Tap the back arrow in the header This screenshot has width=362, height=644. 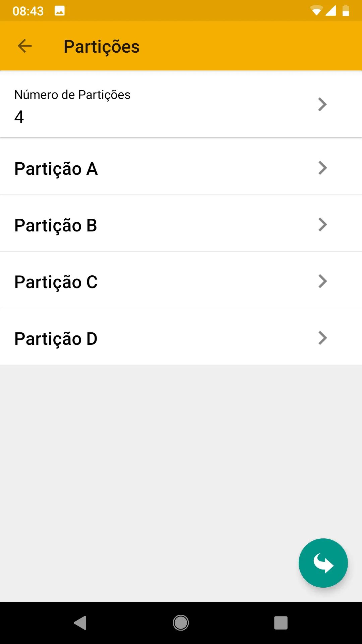point(24,46)
